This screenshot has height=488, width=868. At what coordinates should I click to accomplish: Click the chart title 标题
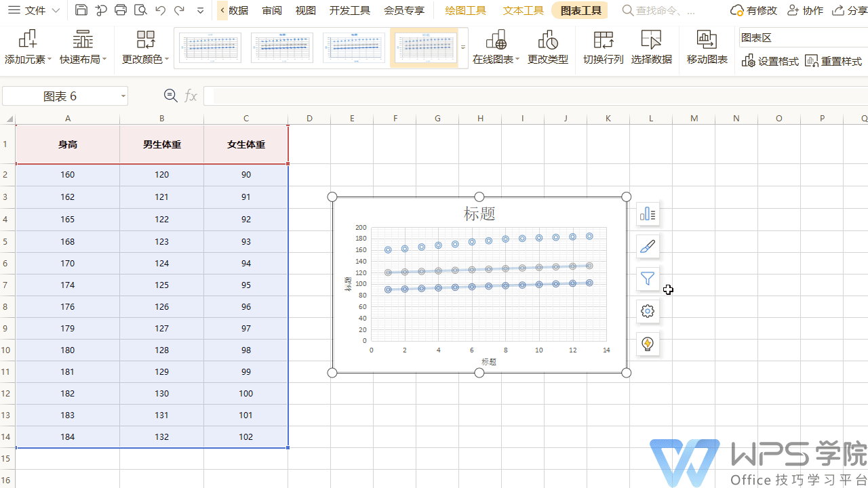click(479, 213)
